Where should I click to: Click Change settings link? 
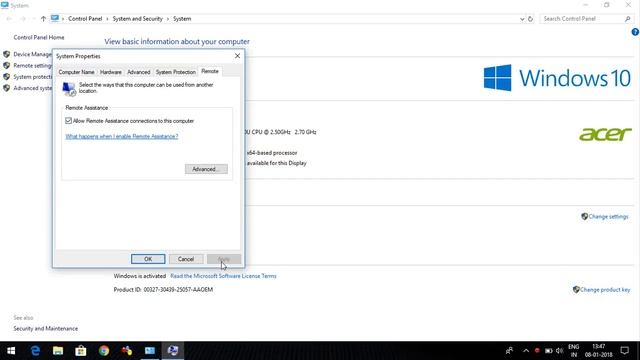pyautogui.click(x=608, y=217)
